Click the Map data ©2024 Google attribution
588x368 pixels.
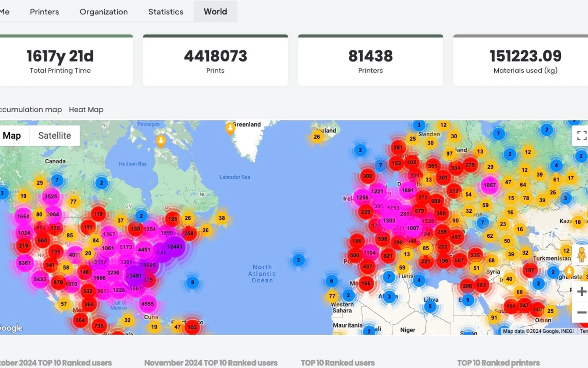coord(538,331)
